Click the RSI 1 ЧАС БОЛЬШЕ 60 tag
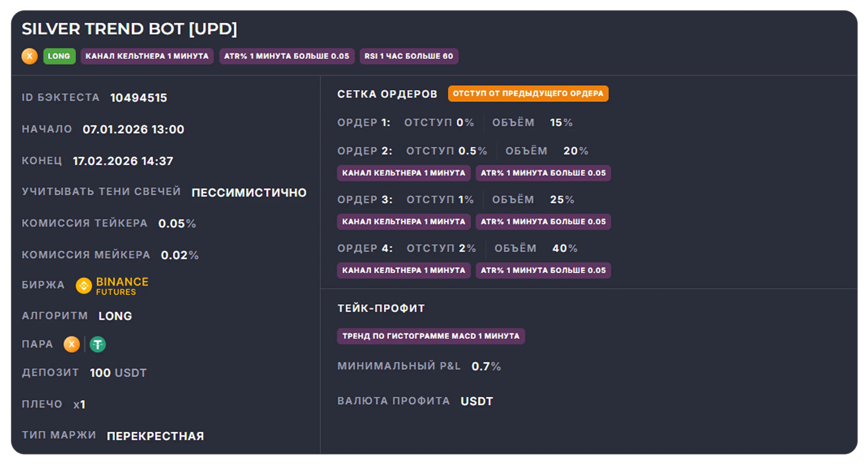Screen dimensions: 868x464 (x=409, y=56)
